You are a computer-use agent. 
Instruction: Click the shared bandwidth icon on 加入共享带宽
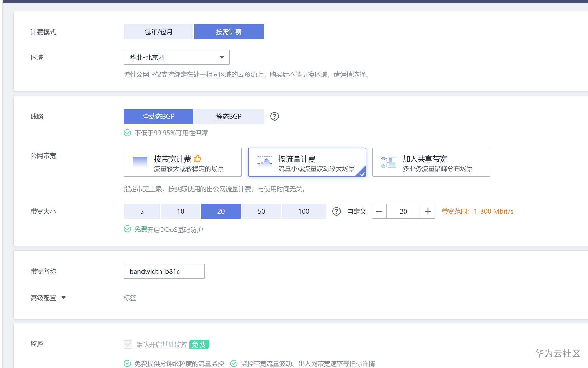pyautogui.click(x=388, y=162)
